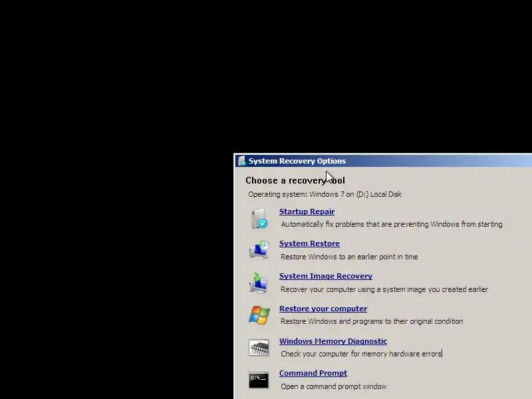Click the Startup Repair drive icon

259,218
